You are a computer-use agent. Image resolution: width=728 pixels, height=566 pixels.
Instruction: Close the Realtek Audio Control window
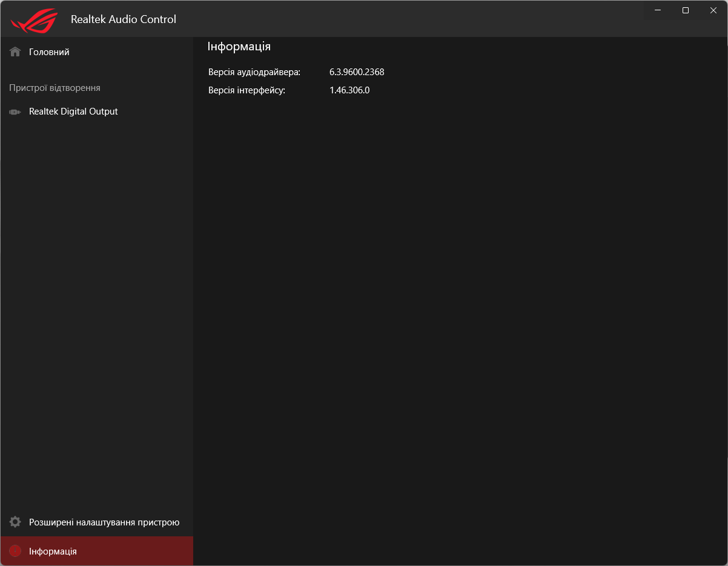[713, 10]
